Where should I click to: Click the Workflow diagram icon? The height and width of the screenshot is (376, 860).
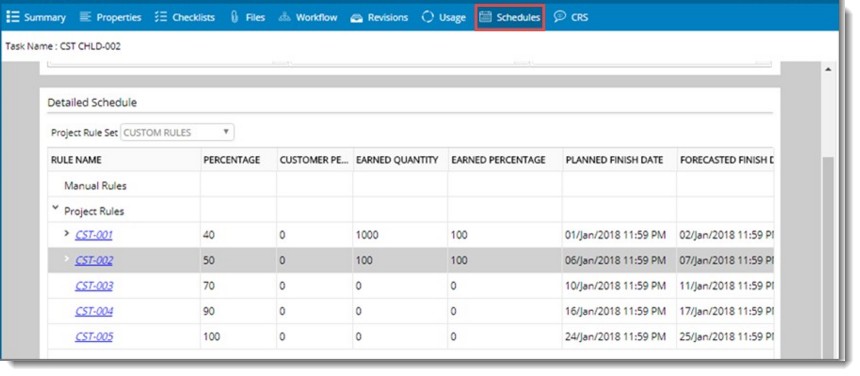(x=284, y=17)
